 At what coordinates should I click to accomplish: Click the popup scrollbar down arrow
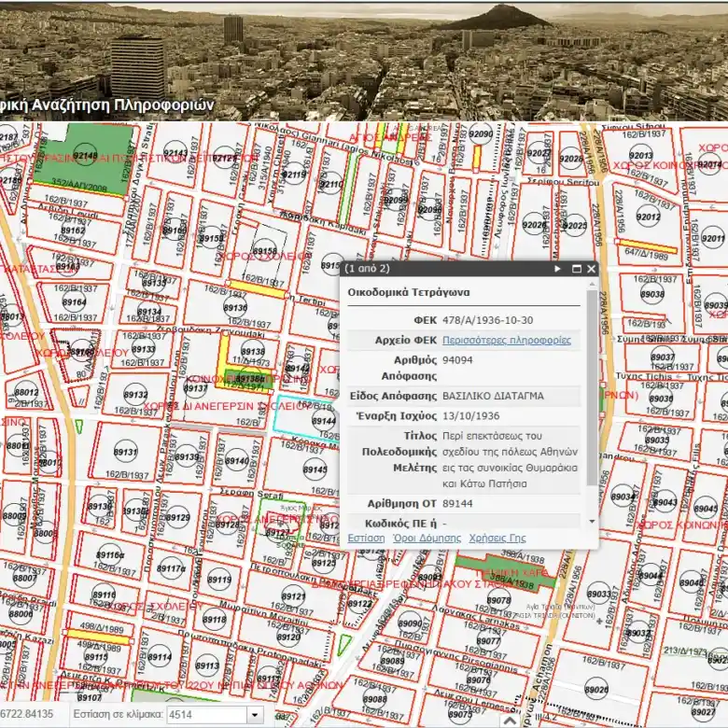click(x=592, y=522)
